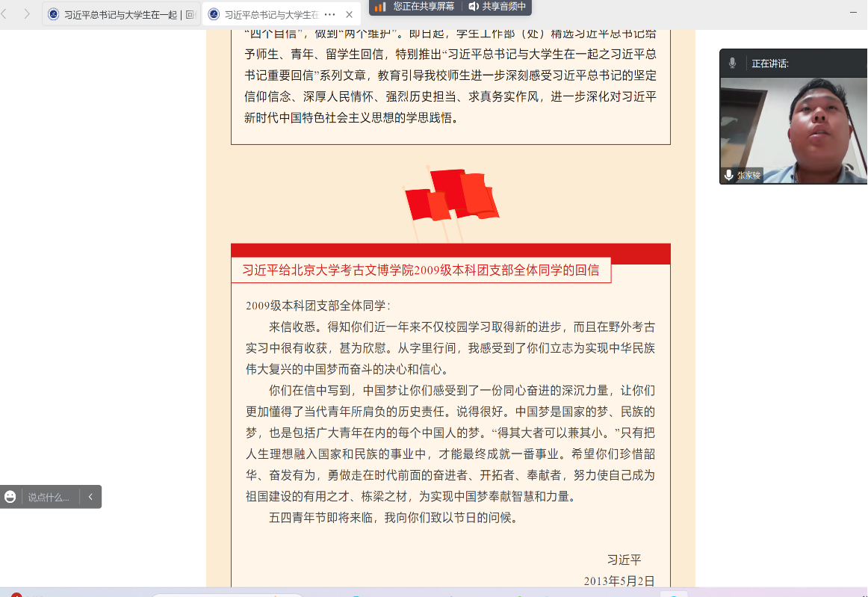Open the emoji picker smiley icon
This screenshot has width=868, height=597.
[x=10, y=497]
